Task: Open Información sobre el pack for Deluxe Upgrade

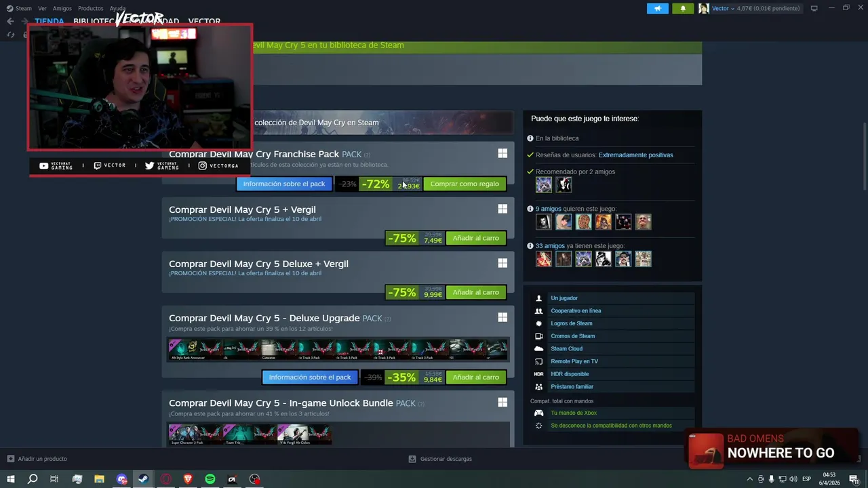Action: pos(310,377)
